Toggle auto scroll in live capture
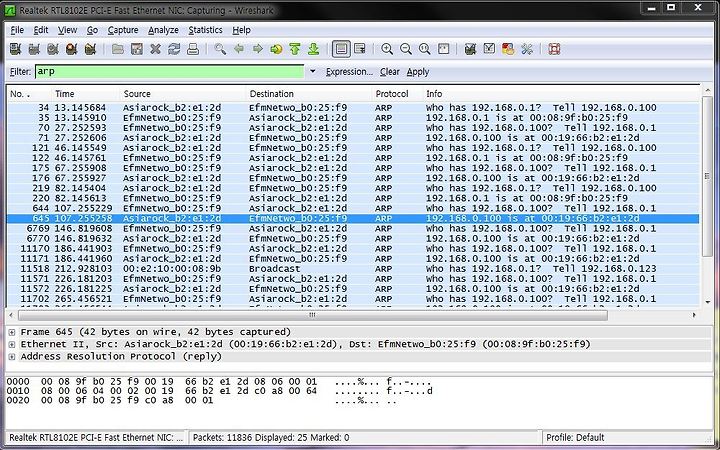This screenshot has height=450, width=720. [x=360, y=49]
